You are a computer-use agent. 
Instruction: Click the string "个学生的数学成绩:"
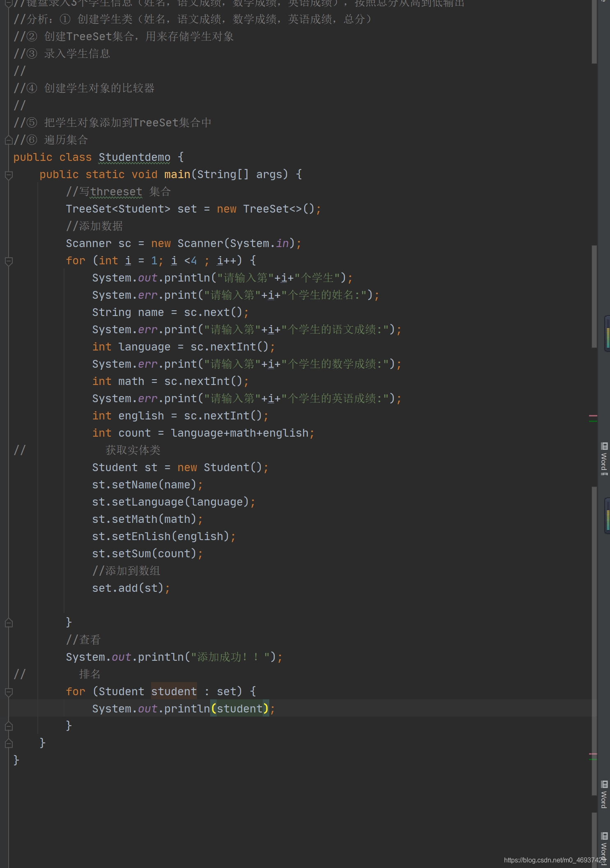point(335,364)
